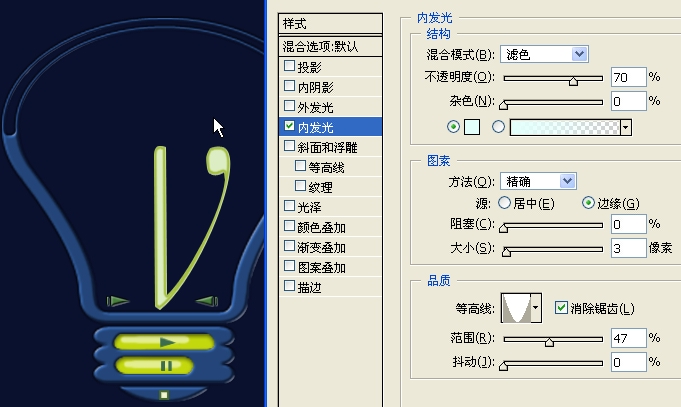The width and height of the screenshot is (681, 407).
Task: Enable the 外发光 checkbox
Action: click(x=289, y=106)
